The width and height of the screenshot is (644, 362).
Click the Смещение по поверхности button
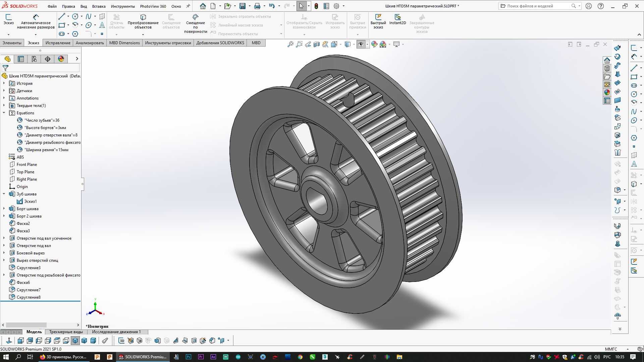point(196,23)
